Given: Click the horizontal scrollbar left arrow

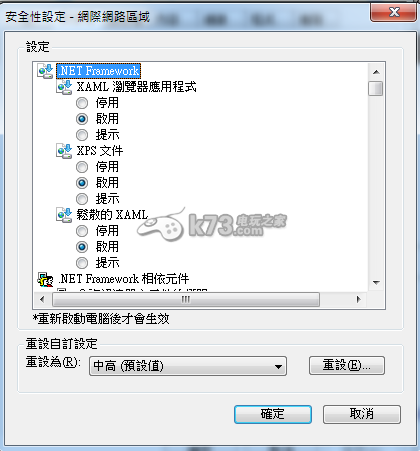Looking at the screenshot, I should point(42,299).
